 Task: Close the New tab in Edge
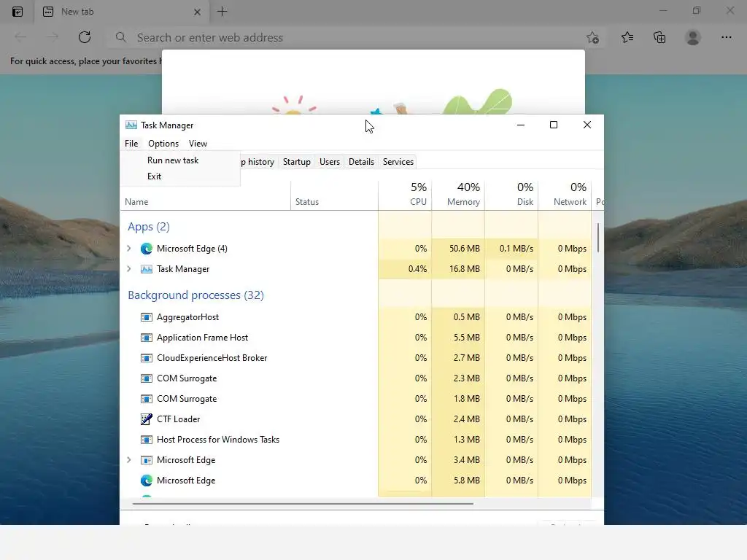(x=197, y=12)
